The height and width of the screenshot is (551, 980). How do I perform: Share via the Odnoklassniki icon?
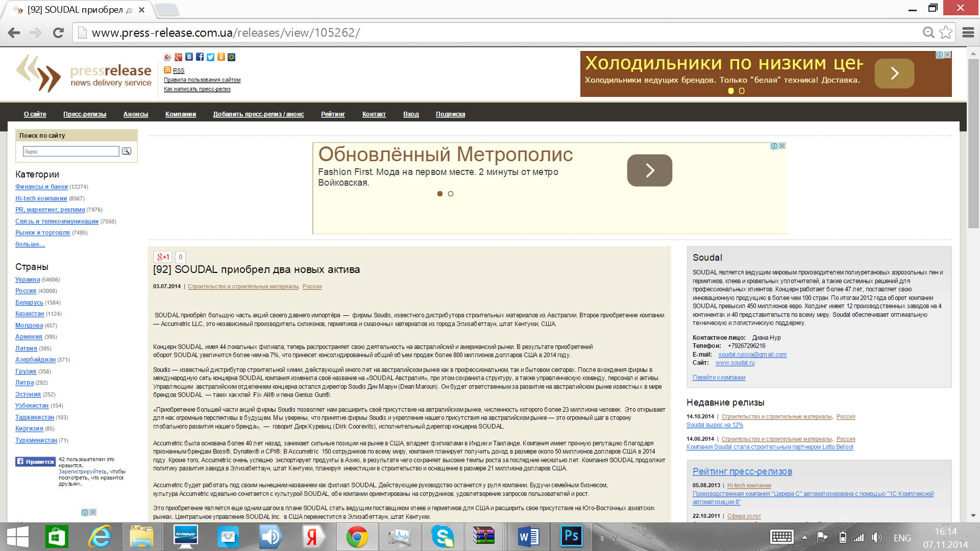pos(221,57)
